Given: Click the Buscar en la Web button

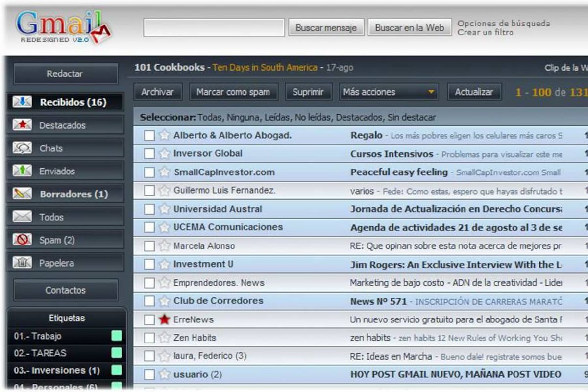Looking at the screenshot, I should tap(409, 28).
